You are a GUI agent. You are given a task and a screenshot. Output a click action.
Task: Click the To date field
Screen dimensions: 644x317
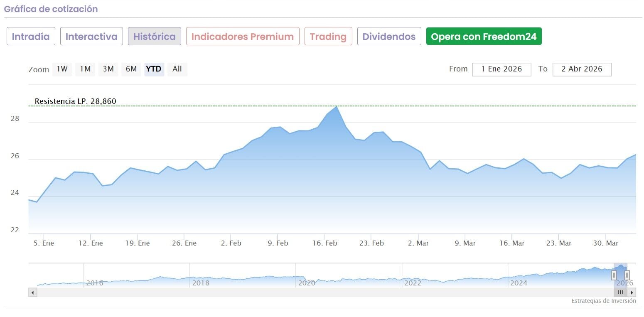tap(582, 69)
